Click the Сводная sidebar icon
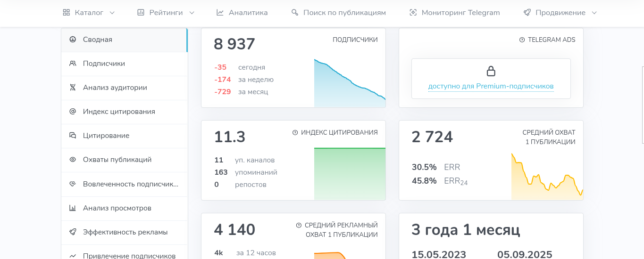644x259 pixels. 73,40
